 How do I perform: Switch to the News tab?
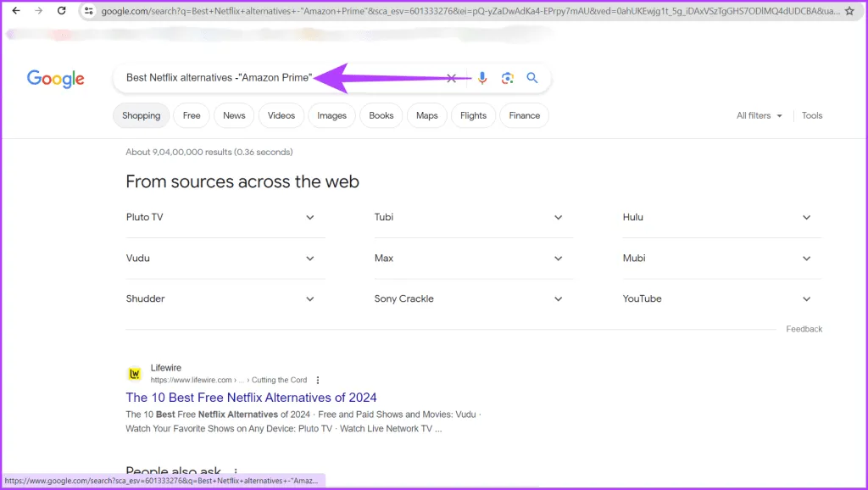pos(234,116)
